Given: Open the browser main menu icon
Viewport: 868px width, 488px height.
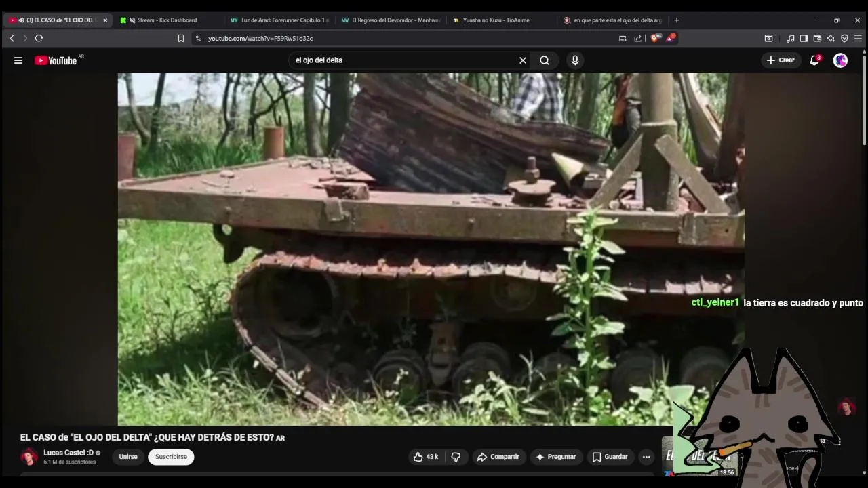Looking at the screenshot, I should [x=858, y=39].
